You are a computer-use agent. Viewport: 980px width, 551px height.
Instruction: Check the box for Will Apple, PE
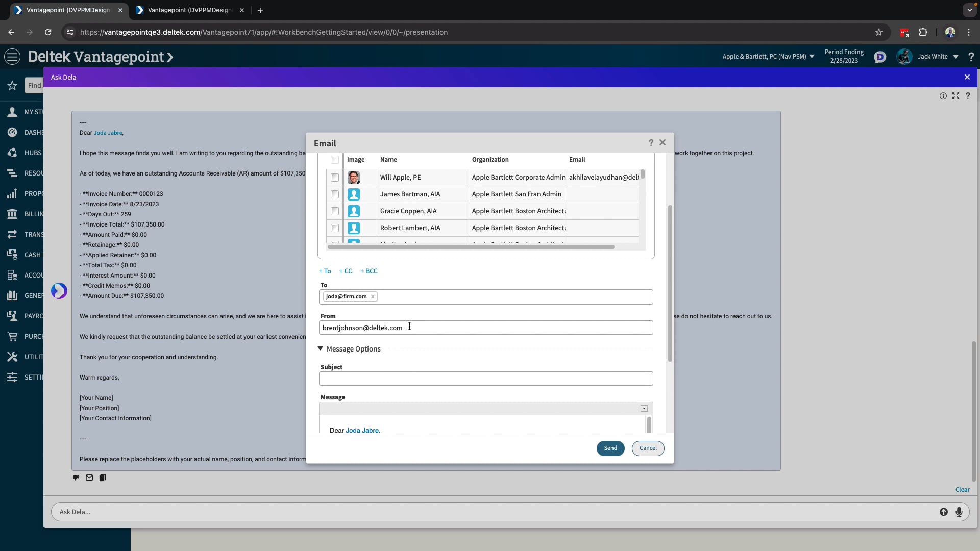point(335,178)
